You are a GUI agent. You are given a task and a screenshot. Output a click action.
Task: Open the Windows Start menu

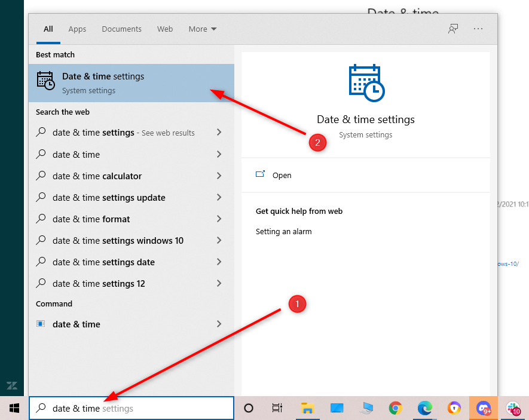14,408
